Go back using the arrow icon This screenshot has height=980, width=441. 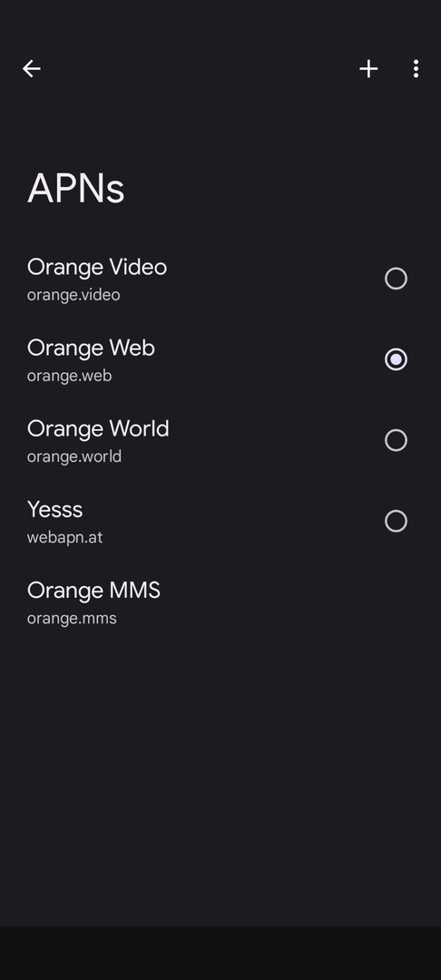point(31,69)
